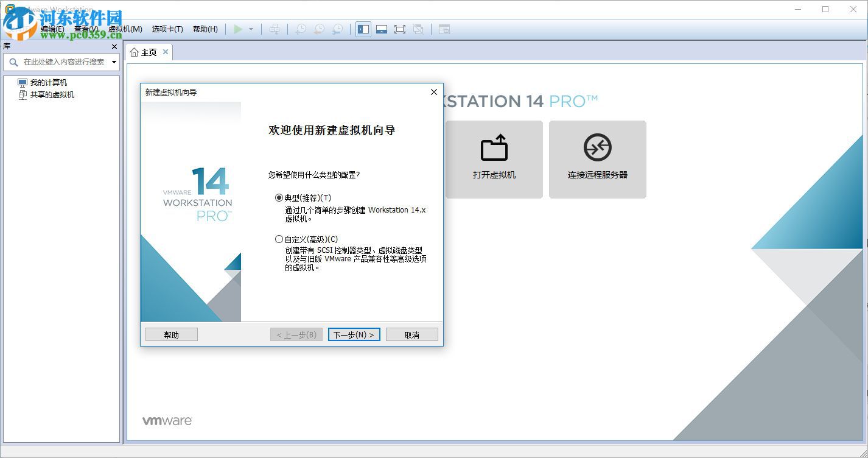Toggle the thumbnail bar view icon
The height and width of the screenshot is (458, 868).
tap(382, 29)
